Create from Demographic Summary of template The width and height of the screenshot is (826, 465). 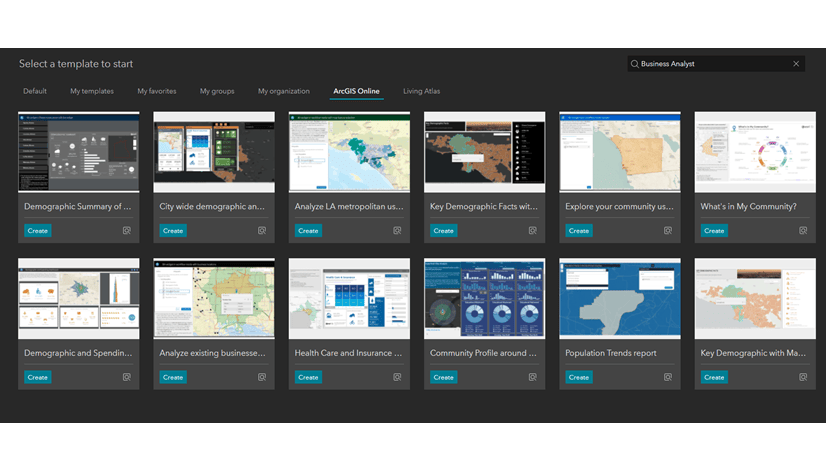(37, 231)
